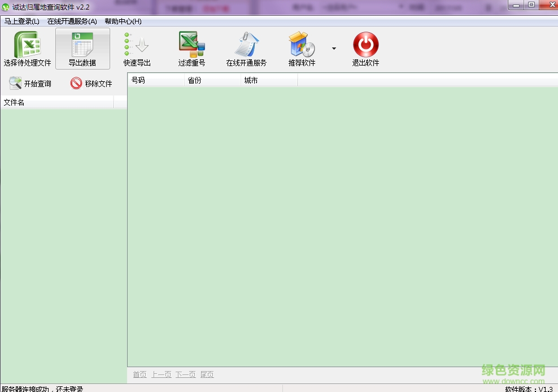The image size is (558, 392).
Task: Select the 快速导出 quick export icon
Action: 137,45
